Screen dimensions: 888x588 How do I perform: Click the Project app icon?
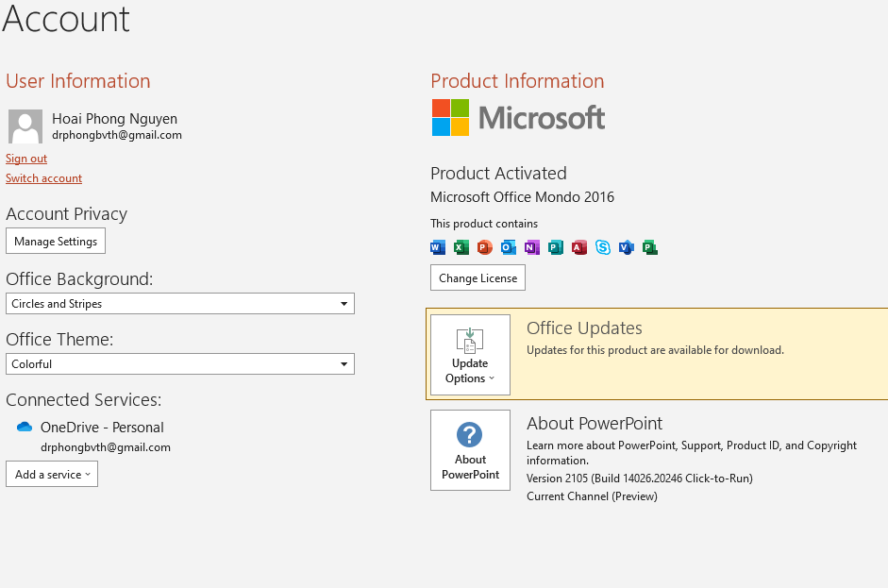click(x=650, y=247)
